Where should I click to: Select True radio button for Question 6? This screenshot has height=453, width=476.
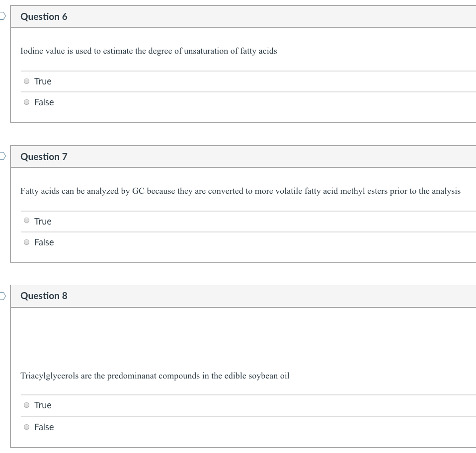coord(26,81)
